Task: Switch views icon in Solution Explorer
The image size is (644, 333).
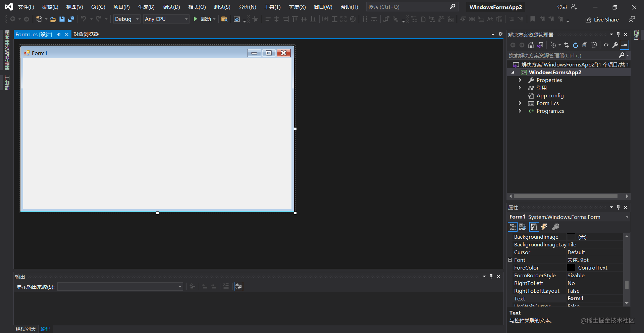Action: coord(540,45)
